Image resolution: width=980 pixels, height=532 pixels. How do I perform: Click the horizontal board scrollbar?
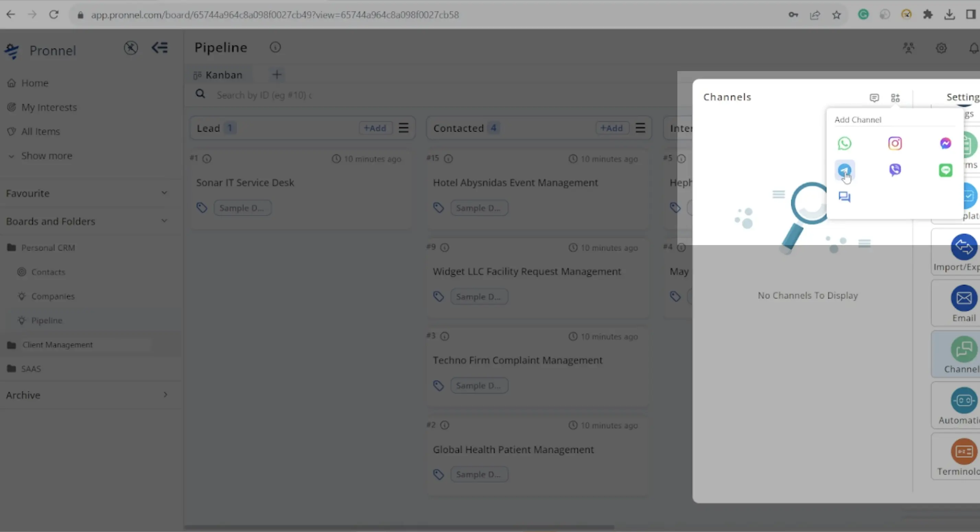[x=399, y=528]
